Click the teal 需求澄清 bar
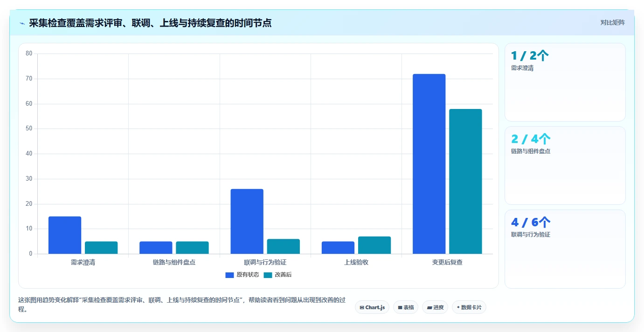 tap(101, 248)
